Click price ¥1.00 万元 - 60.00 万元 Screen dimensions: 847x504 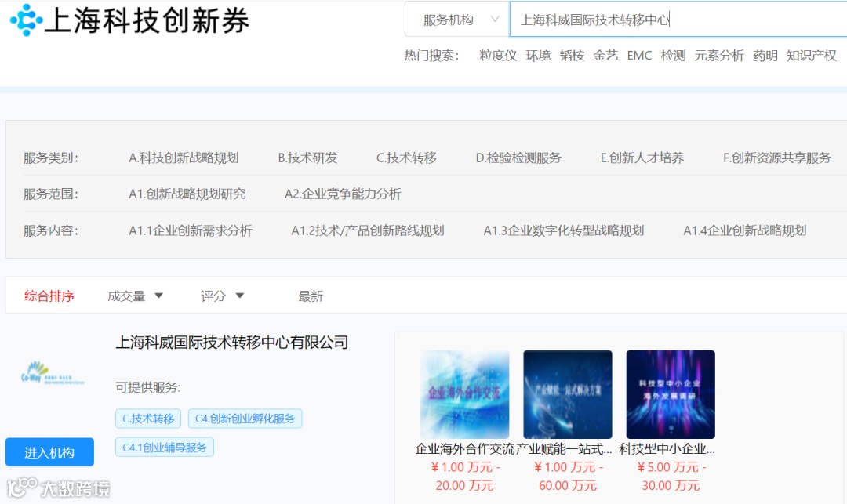coord(568,477)
